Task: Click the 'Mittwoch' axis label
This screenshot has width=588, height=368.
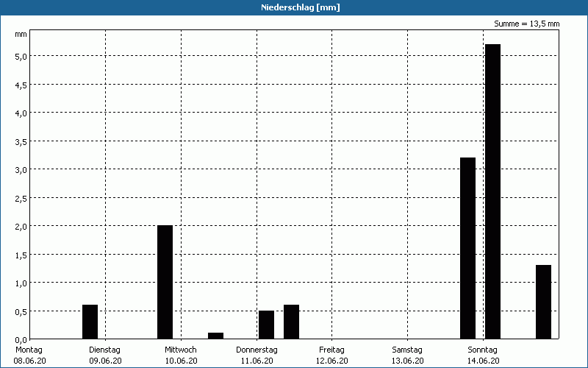Action: click(180, 350)
